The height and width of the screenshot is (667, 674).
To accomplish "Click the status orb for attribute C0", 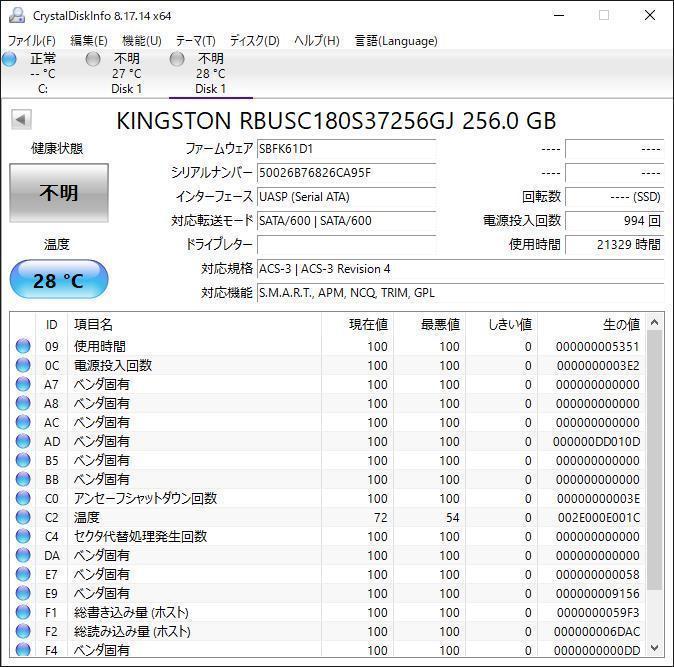I will [23, 498].
